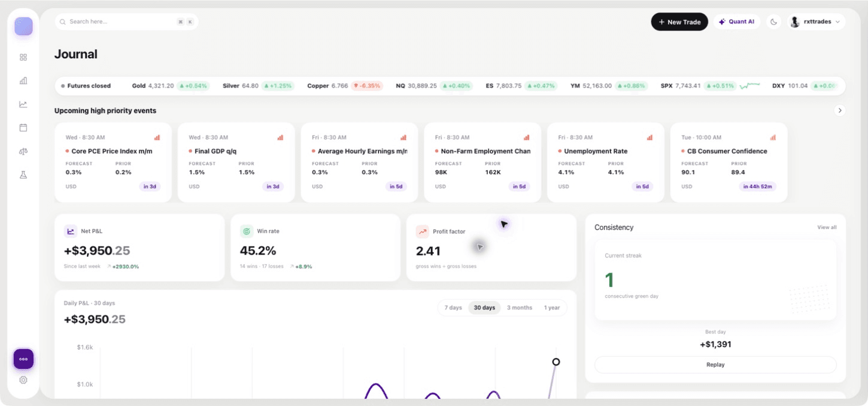Open settings gear in sidebar
This screenshot has height=406, width=868.
coord(23,380)
